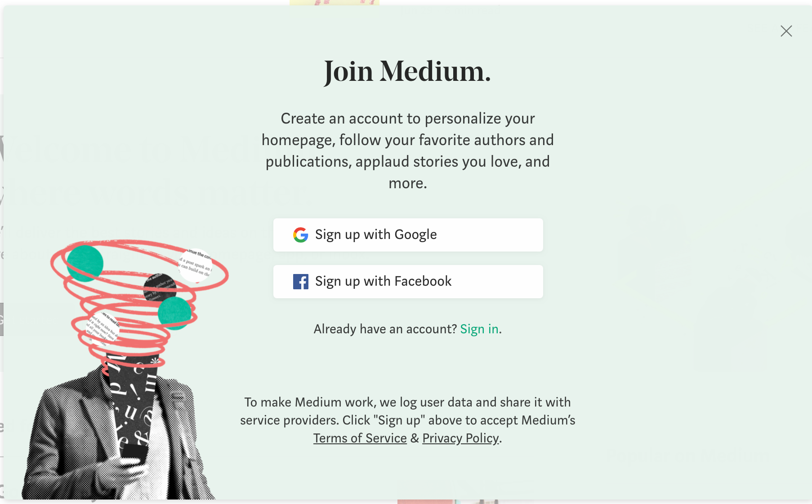Click the account description paragraph

point(408,150)
